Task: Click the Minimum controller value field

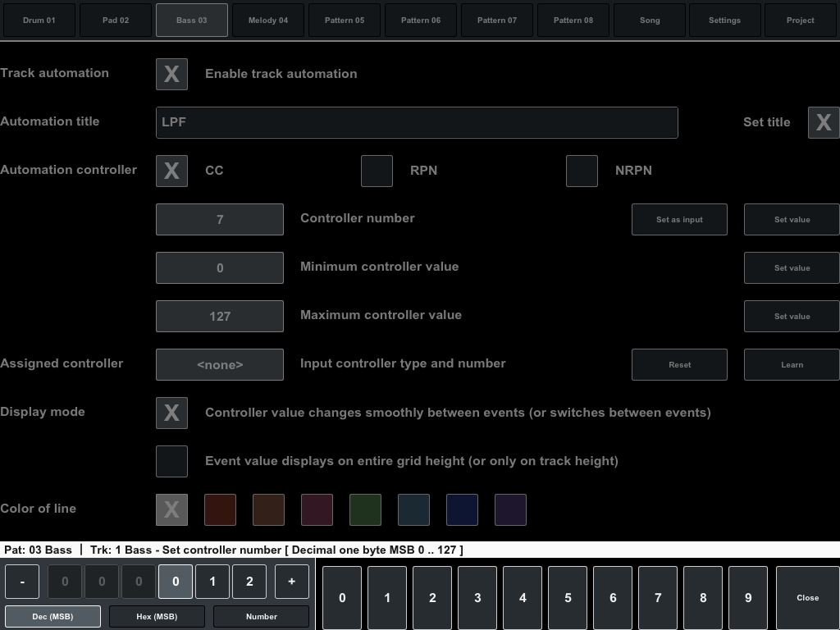Action: coord(220,267)
